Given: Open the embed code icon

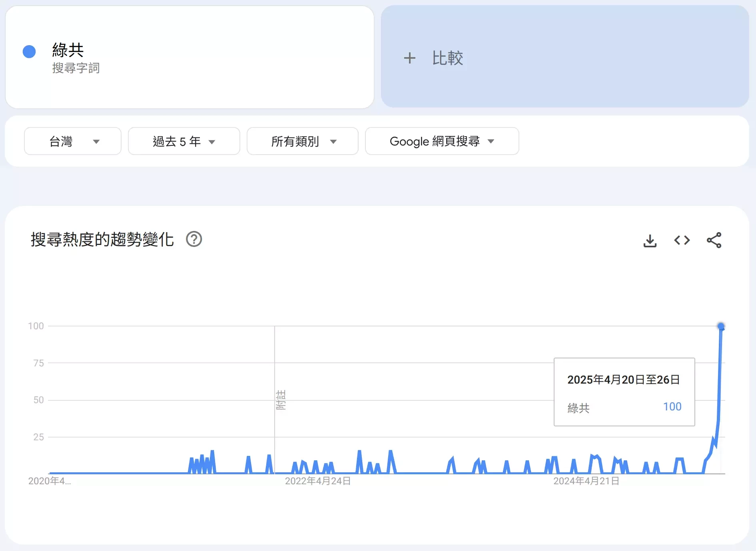Looking at the screenshot, I should pos(682,241).
